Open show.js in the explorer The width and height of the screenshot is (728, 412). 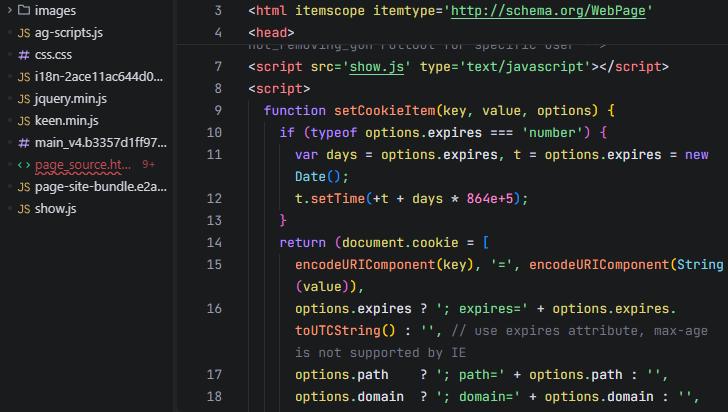[x=55, y=209]
